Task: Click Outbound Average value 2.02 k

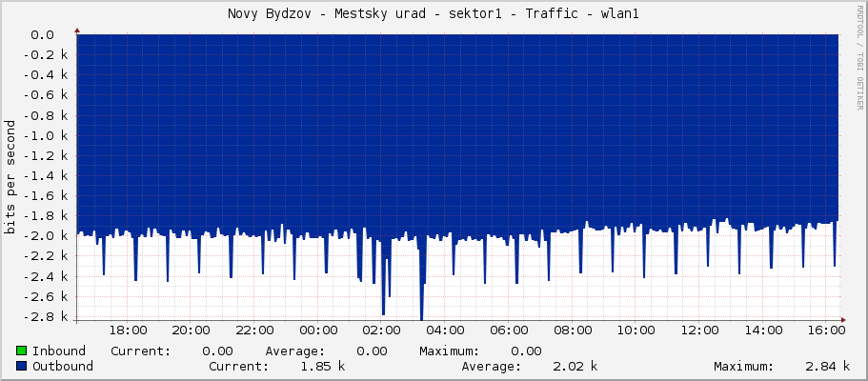Action: [575, 366]
